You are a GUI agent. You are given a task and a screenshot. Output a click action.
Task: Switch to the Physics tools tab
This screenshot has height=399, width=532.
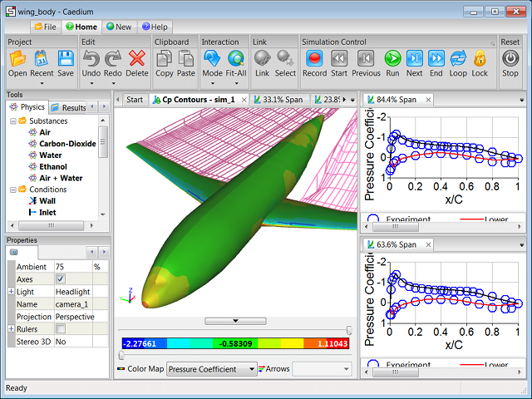pyautogui.click(x=27, y=107)
